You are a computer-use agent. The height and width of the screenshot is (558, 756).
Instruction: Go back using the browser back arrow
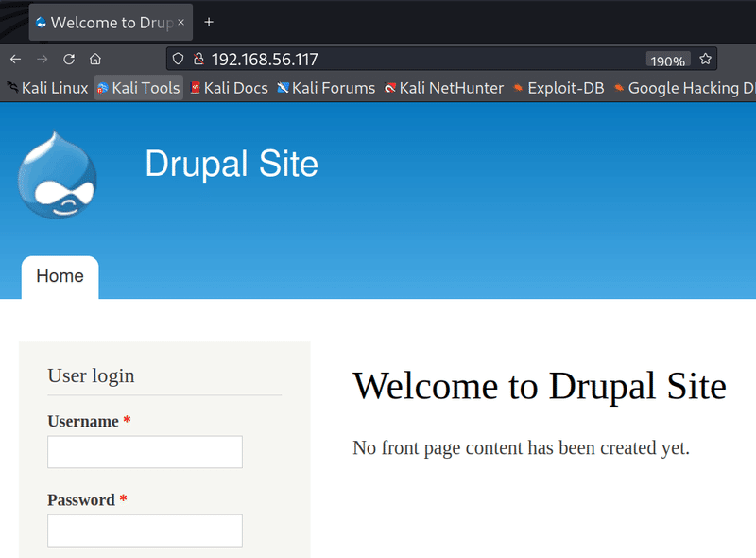15,60
